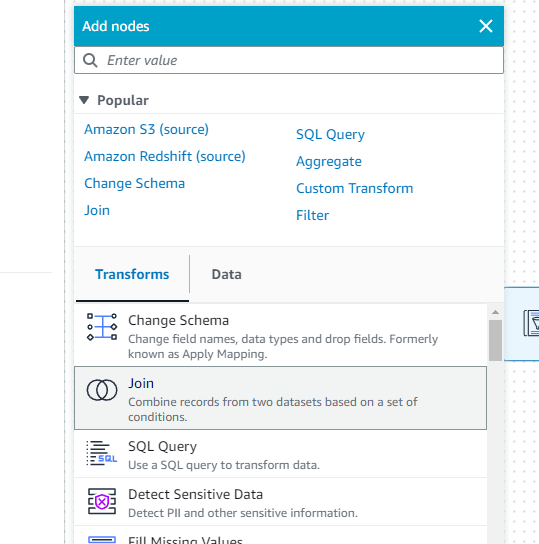
Task: Click 'Detect PII and other sensitive information' text
Action: coord(243,513)
